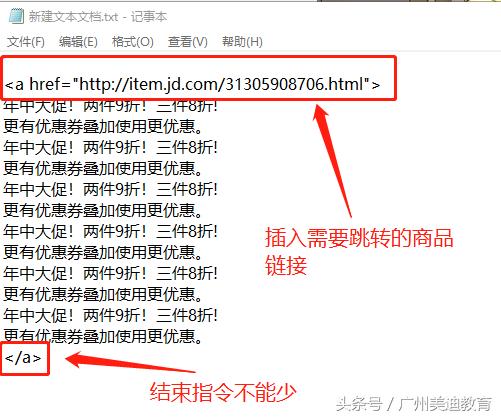The height and width of the screenshot is (417, 501).
Task: Open the 帮助(H) menu
Action: 242,42
